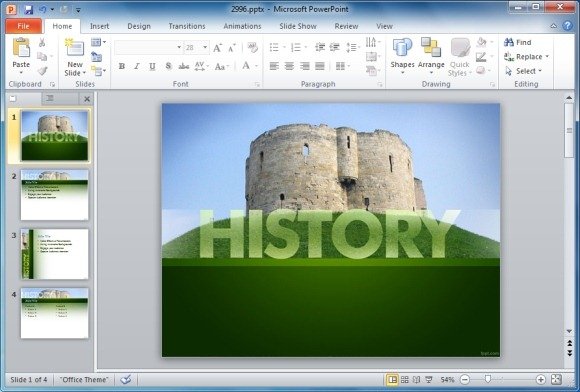Switch to the Design tab
The image size is (580, 392).
[139, 26]
